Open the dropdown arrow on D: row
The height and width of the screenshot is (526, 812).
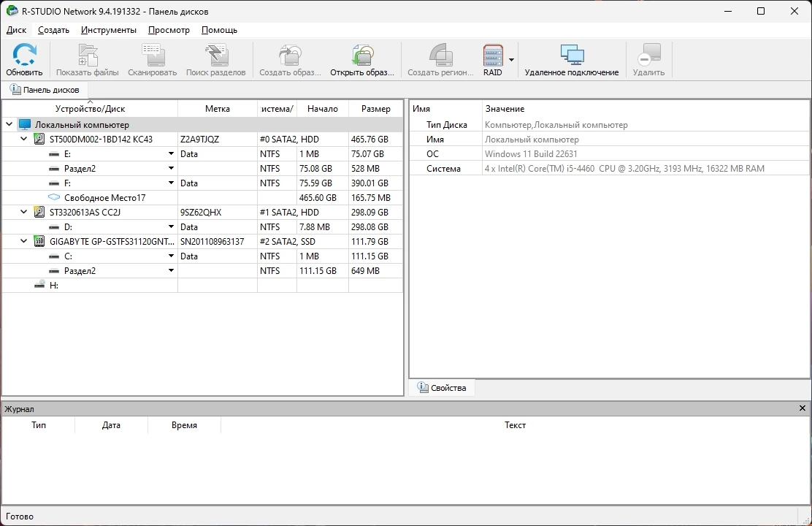coord(171,227)
